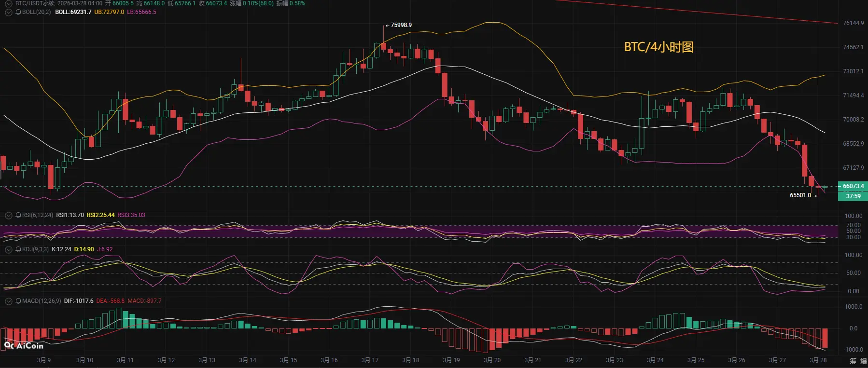The height and width of the screenshot is (368, 868).
Task: Collapse the MACD indicator panel chevron
Action: (x=8, y=301)
